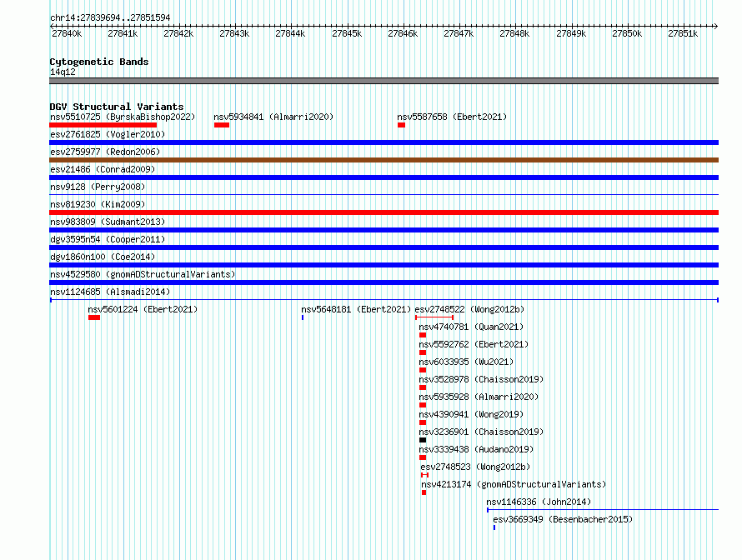Screen dimensions: 742x560
Task: Click the nsv5601224 (Ebert2021) label
Action: coord(143,309)
